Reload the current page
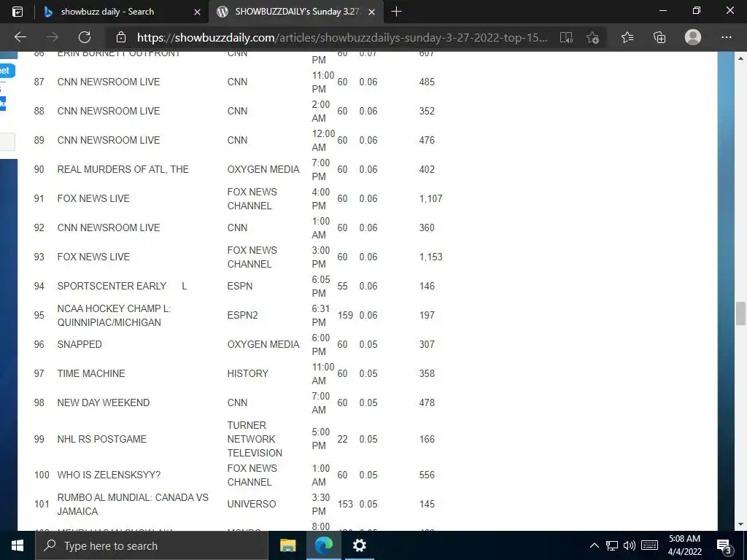 (x=85, y=37)
